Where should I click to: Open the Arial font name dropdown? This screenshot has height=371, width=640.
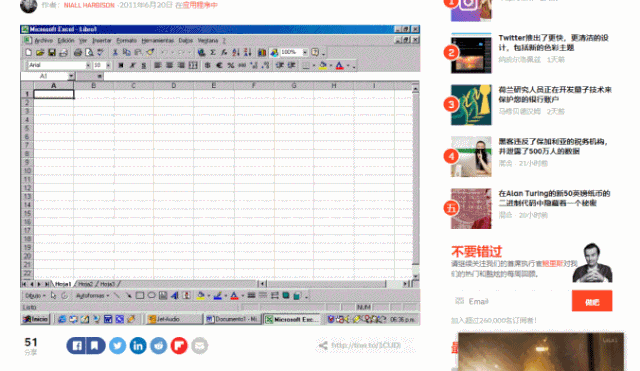coord(88,65)
